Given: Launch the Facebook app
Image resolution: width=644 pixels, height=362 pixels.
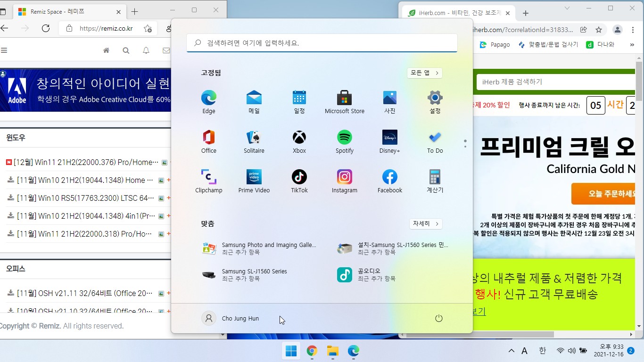Looking at the screenshot, I should click(x=390, y=181).
